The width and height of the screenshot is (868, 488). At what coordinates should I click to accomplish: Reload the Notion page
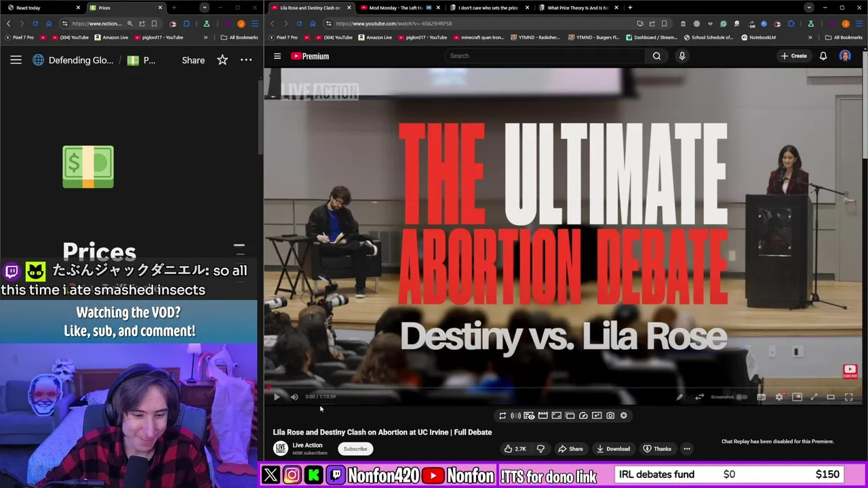[35, 23]
